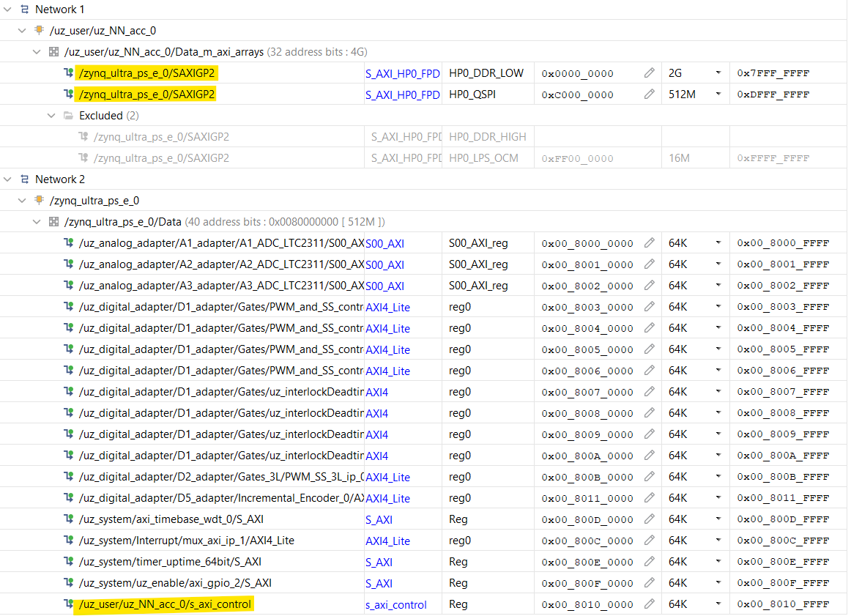Click edit pencil beside address 0x00_8000_0000
The image size is (851, 616).
(x=649, y=243)
